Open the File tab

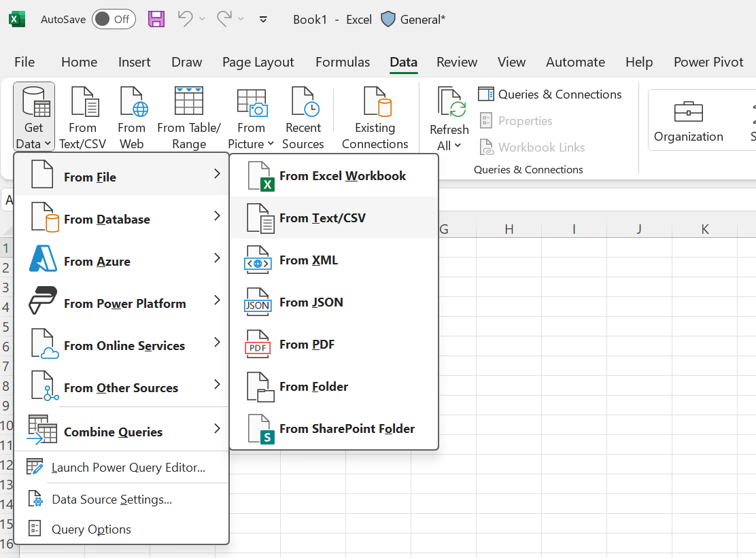[24, 62]
